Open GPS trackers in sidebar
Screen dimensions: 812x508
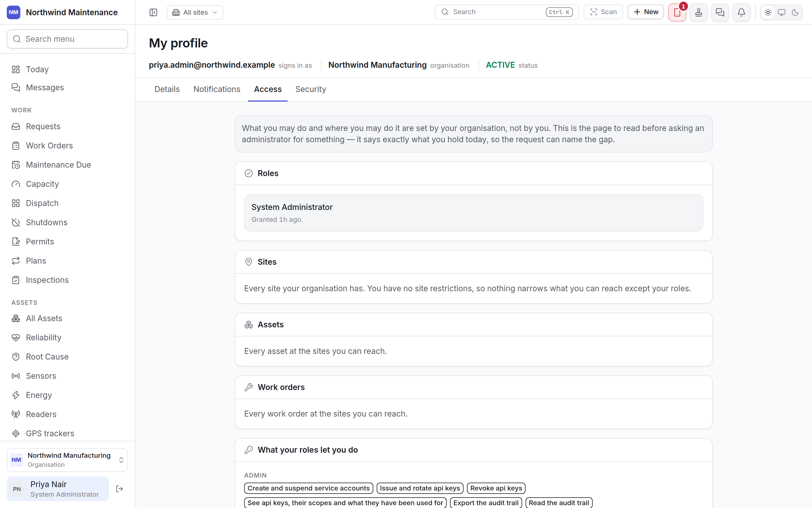click(67, 433)
